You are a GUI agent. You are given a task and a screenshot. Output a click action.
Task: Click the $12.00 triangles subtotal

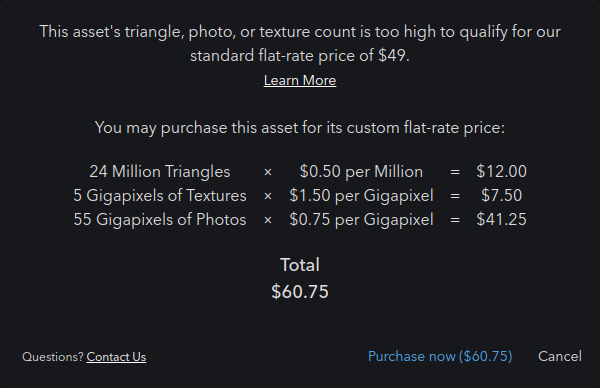coord(501,171)
